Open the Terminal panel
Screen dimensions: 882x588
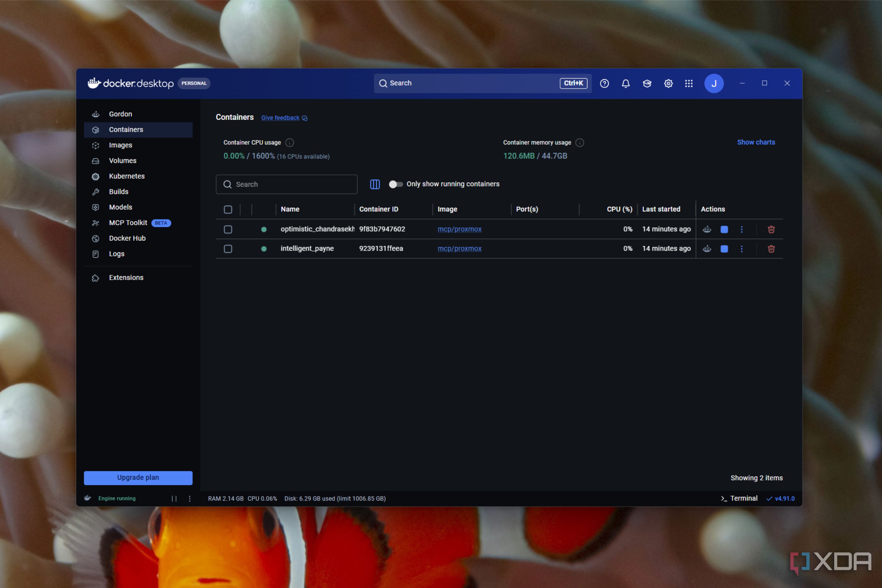click(x=739, y=498)
